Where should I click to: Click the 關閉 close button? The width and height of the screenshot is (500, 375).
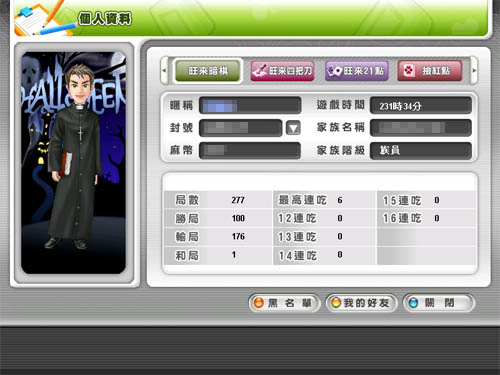coord(438,303)
